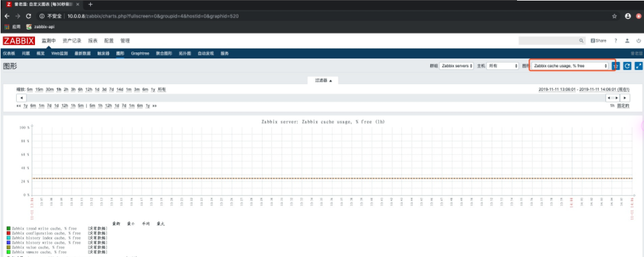The image size is (644, 257).
Task: Switch to the 问题 submenu tab
Action: point(26,54)
